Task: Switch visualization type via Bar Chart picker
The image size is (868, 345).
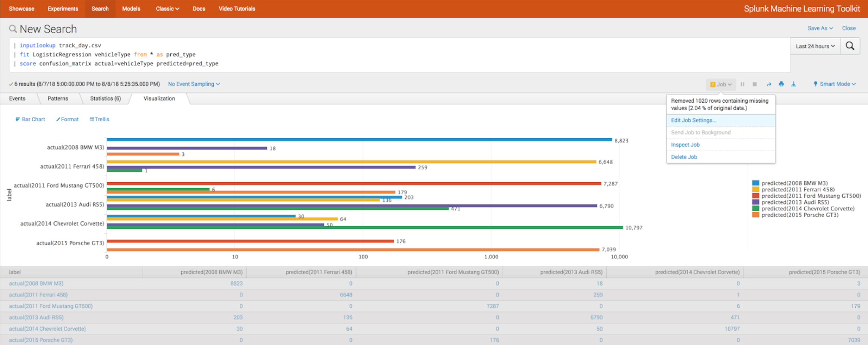Action: [x=30, y=119]
